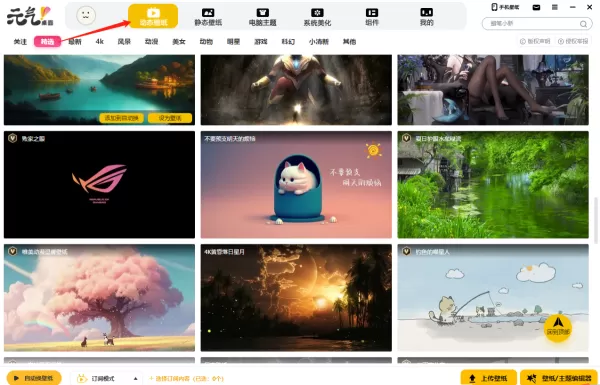600x385 pixels.
Task: Select the 4k category
Action: point(99,41)
